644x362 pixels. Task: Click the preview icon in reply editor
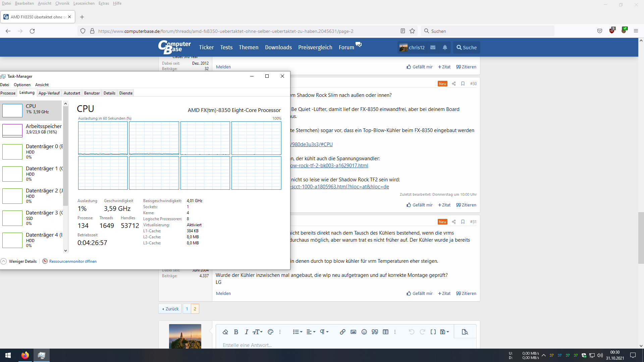(x=465, y=332)
